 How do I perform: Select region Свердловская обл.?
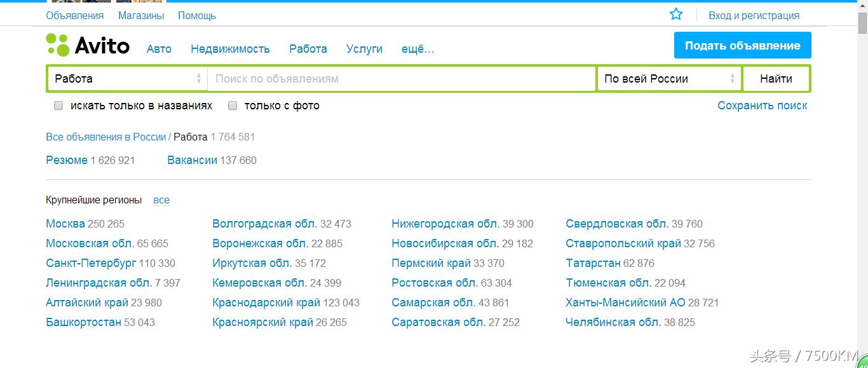click(x=617, y=224)
